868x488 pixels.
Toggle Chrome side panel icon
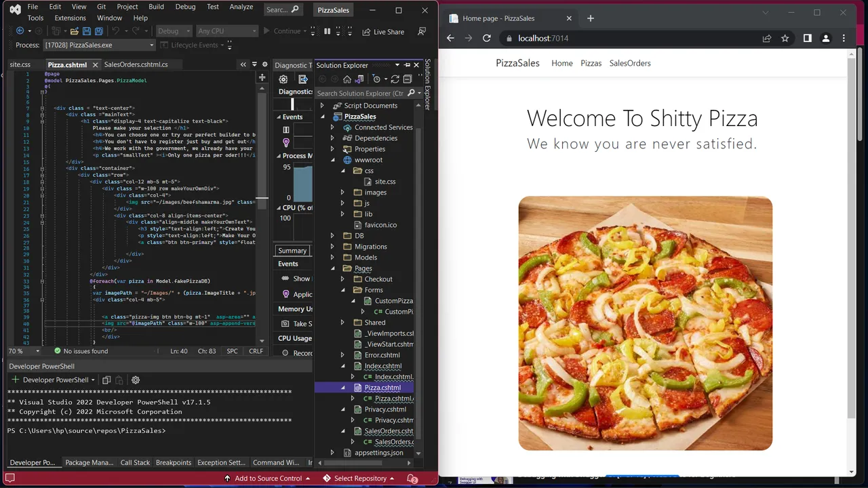(x=807, y=39)
